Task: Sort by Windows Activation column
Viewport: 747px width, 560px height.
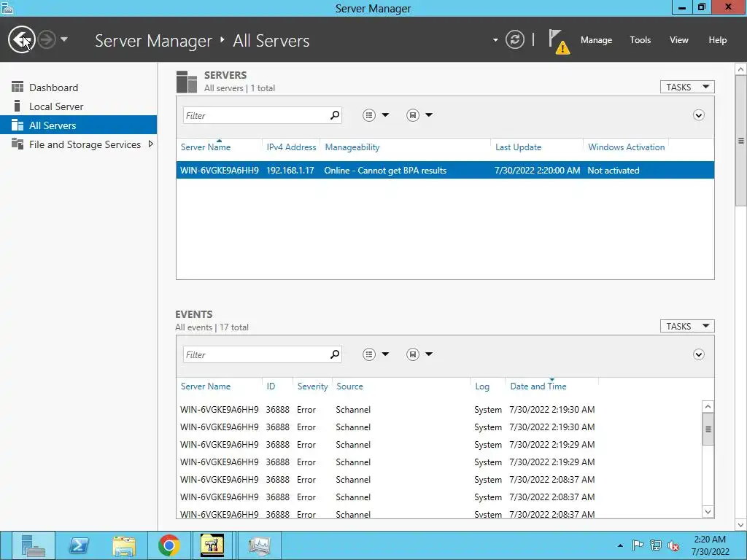Action: [626, 147]
